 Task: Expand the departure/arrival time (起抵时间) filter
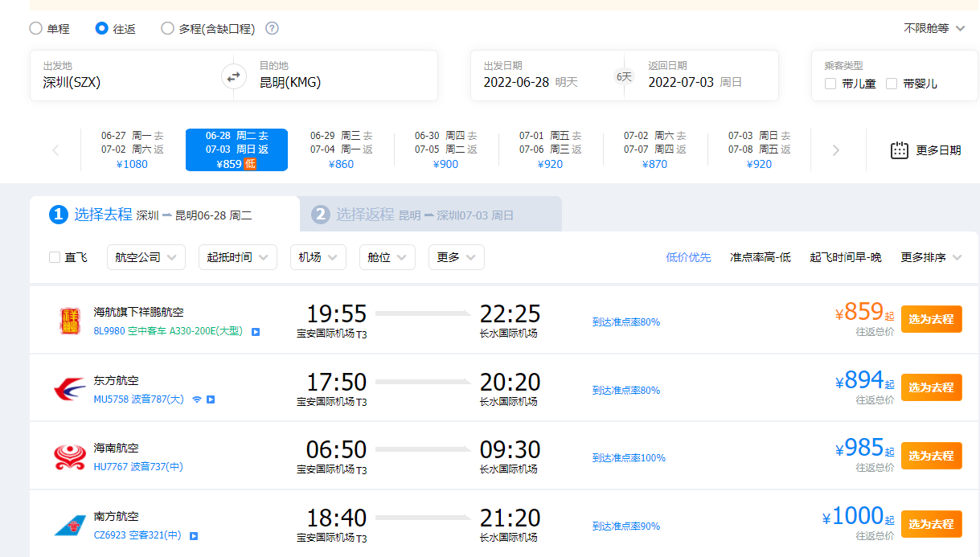pos(238,257)
